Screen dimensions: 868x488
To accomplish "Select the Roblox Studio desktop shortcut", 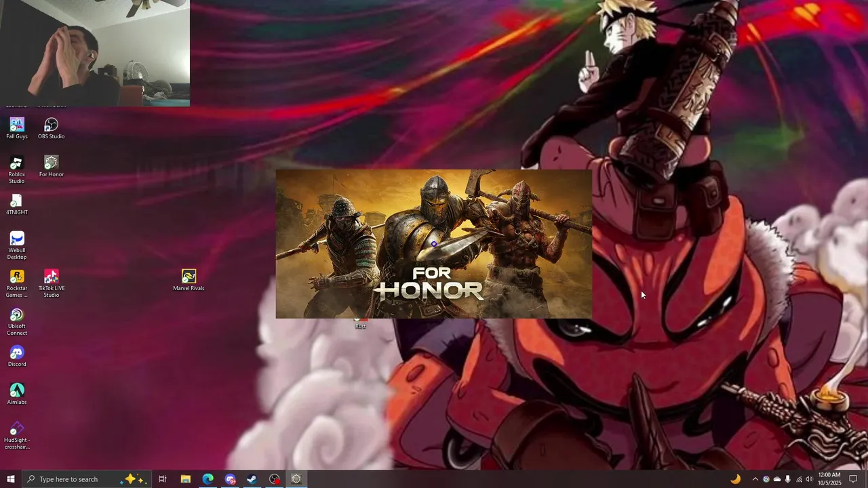I will [x=17, y=169].
